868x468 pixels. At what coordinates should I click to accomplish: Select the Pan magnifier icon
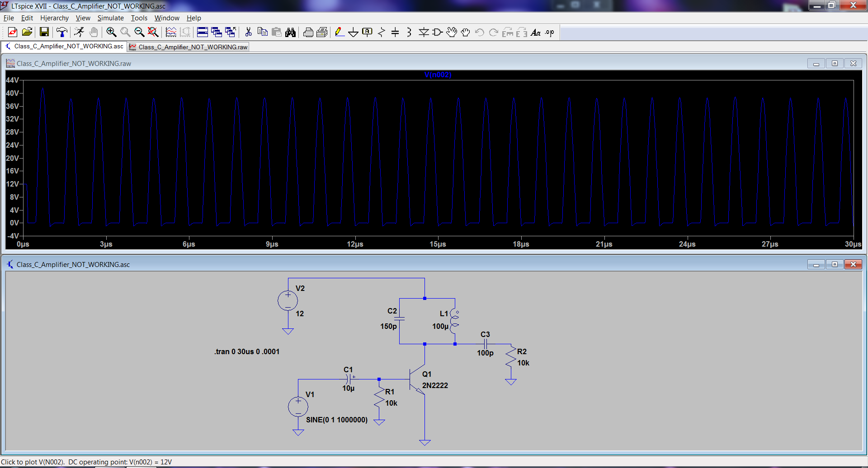[x=125, y=32]
